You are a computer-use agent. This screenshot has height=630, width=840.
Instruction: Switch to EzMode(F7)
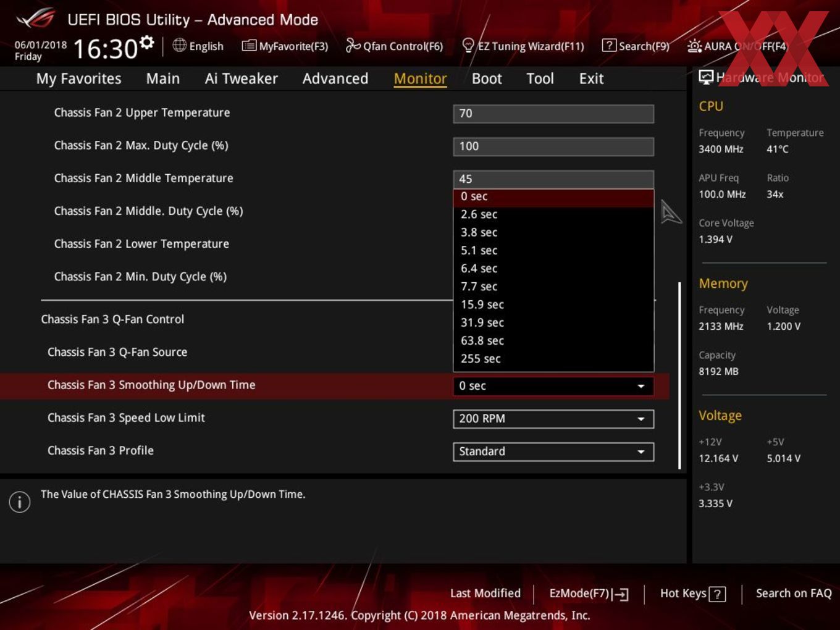click(x=589, y=594)
